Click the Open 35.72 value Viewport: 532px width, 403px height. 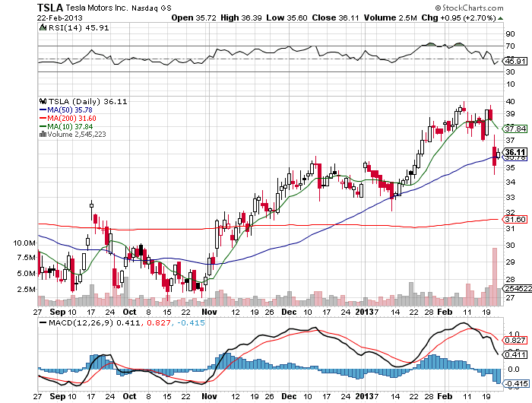[194, 17]
